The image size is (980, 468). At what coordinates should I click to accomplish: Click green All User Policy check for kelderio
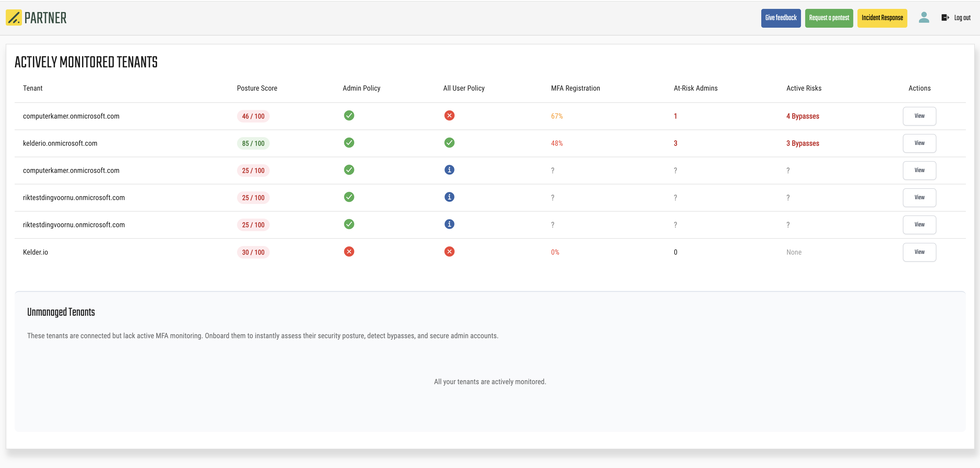(449, 143)
